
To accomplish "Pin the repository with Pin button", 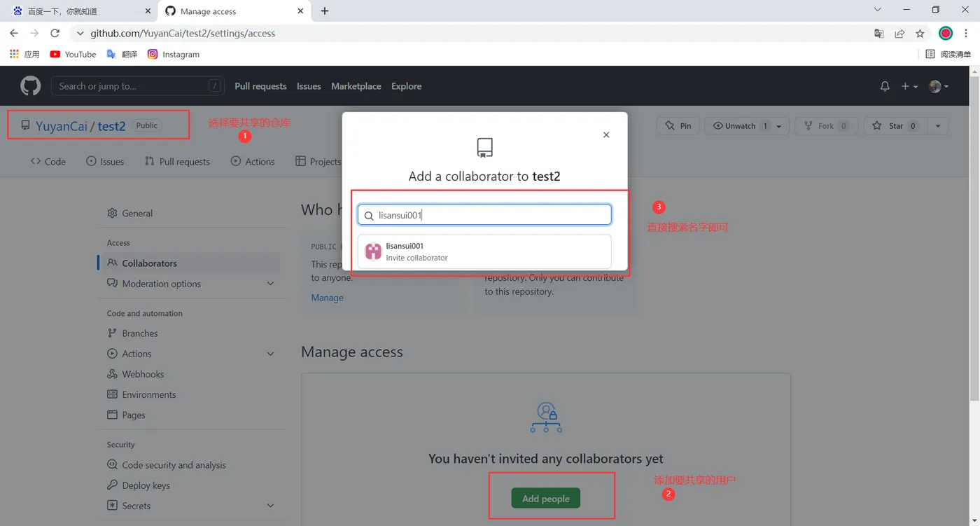I will click(678, 126).
